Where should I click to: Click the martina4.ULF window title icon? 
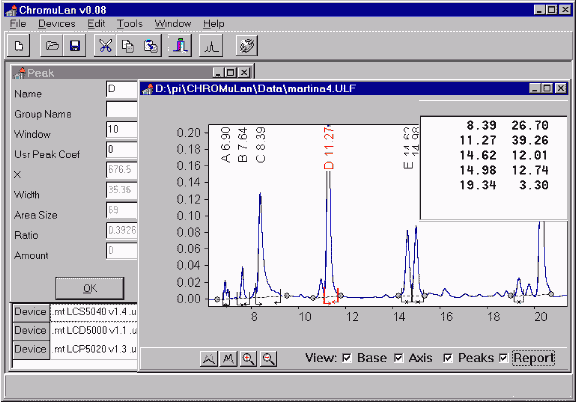coord(148,89)
